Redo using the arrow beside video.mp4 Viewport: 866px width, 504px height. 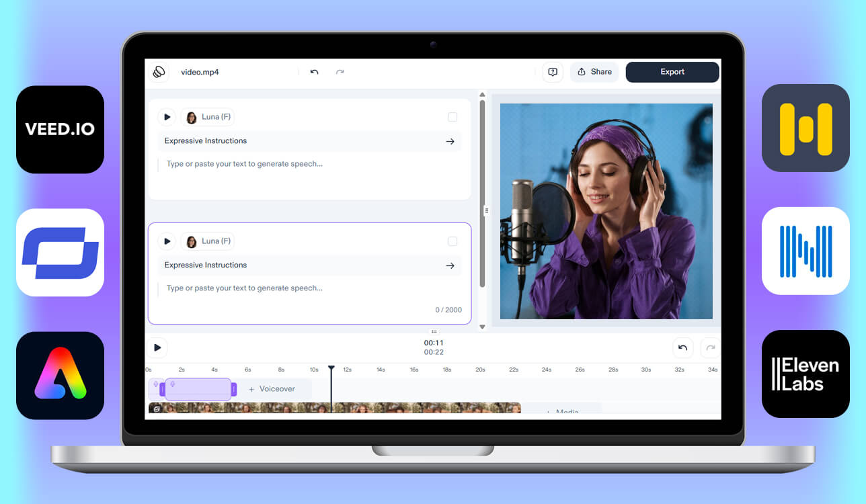coord(340,72)
